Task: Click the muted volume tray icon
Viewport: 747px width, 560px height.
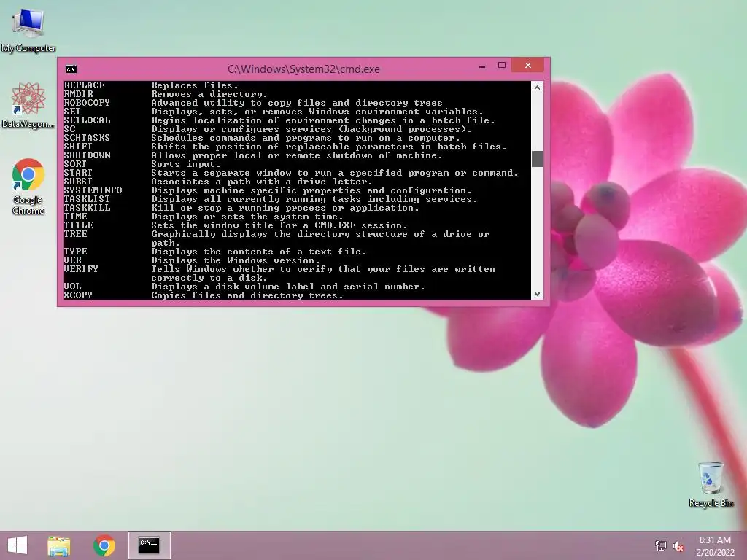Action: (x=678, y=545)
